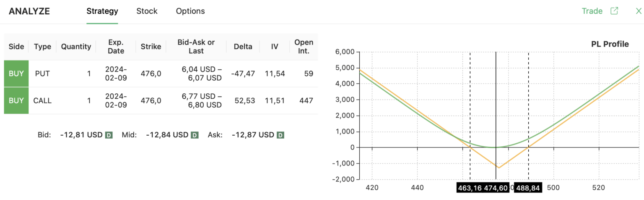
Task: Click the D badge next to Bid price
Action: 109,135
